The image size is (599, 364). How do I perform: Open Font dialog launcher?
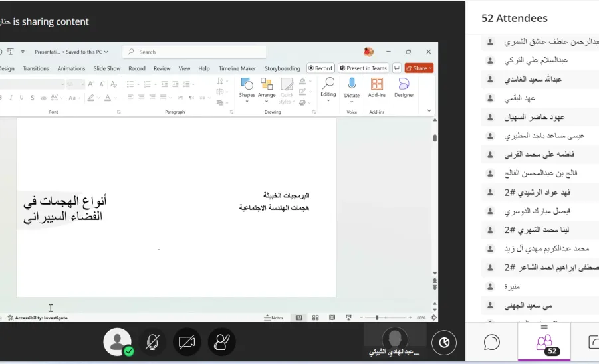pyautogui.click(x=119, y=112)
